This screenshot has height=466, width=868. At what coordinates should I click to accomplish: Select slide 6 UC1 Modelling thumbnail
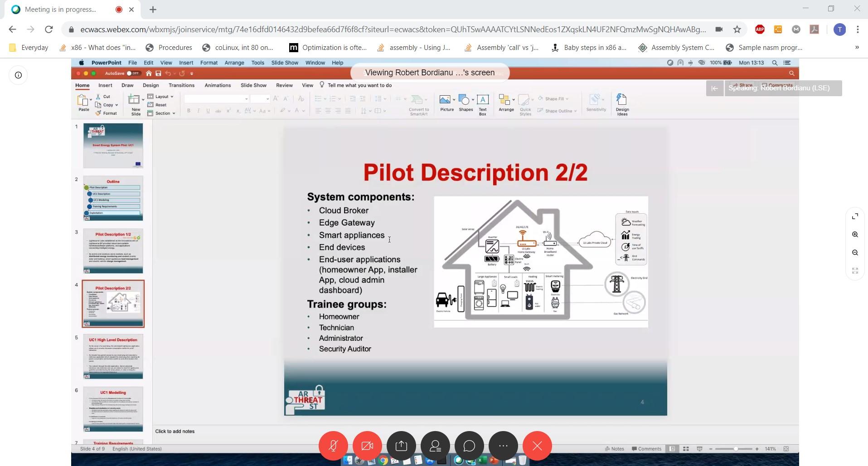click(x=113, y=409)
